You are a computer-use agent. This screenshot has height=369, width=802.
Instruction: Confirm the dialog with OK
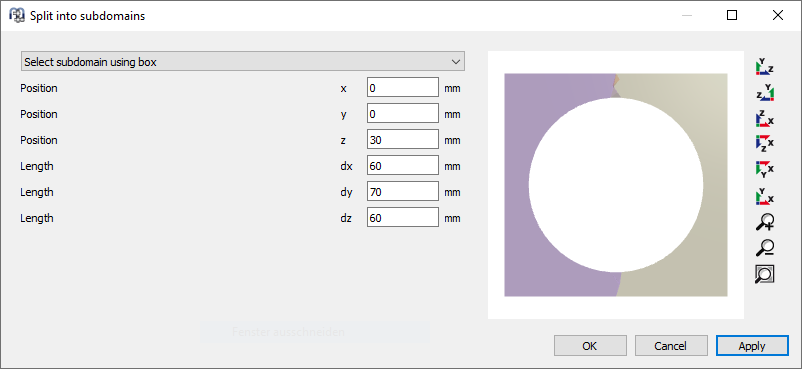pyautogui.click(x=590, y=346)
